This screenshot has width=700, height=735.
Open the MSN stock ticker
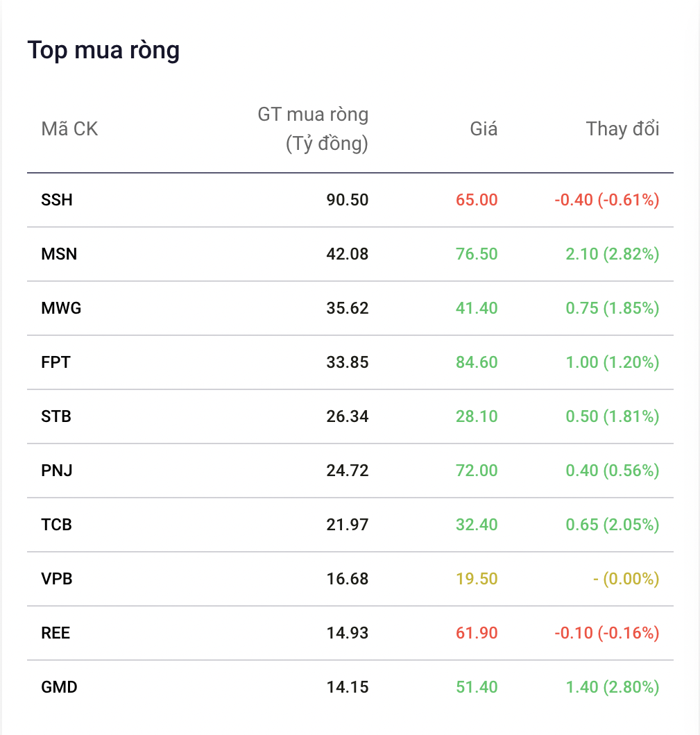point(59,254)
